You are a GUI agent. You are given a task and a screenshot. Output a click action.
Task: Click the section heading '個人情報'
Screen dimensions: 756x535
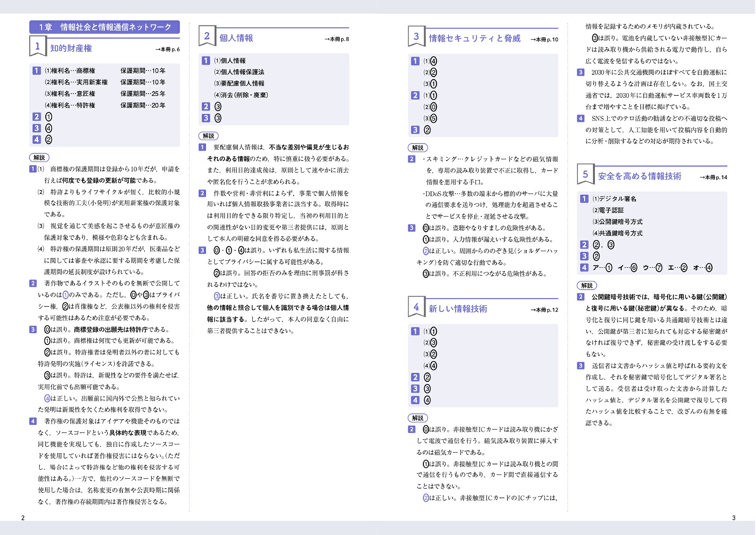(x=236, y=38)
